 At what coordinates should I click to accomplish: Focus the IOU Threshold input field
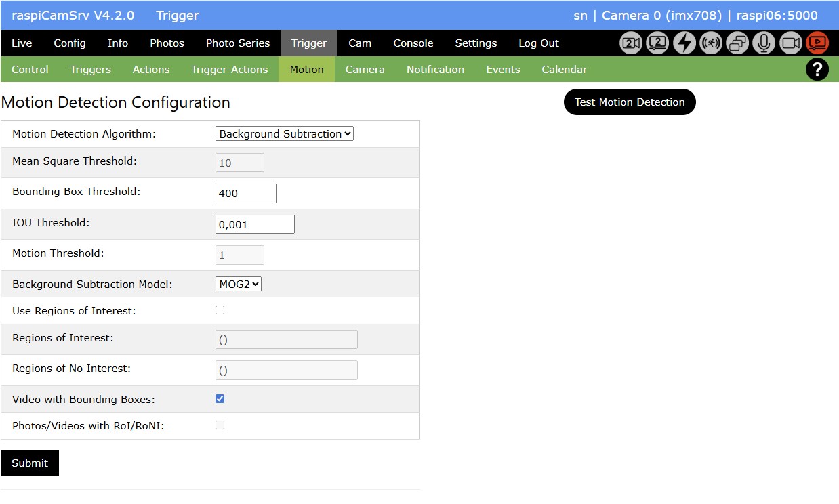click(255, 224)
